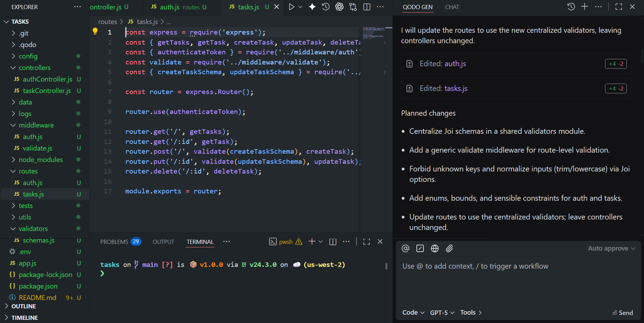Expand the tests folder in explorer

coord(26,206)
